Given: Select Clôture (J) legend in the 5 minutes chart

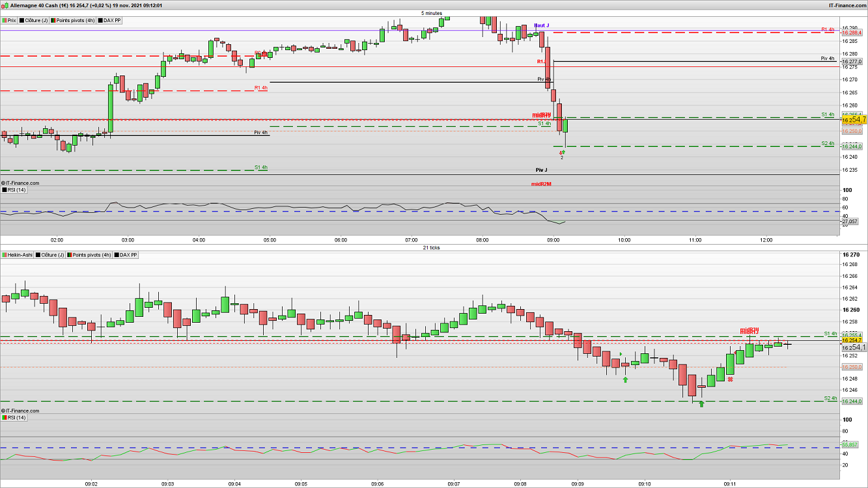Looking at the screenshot, I should tap(34, 20).
